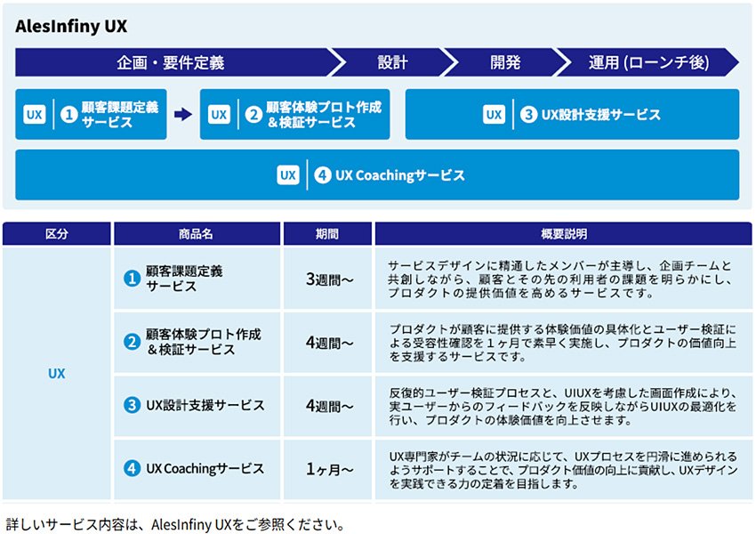This screenshot has height=534, width=756.
Task: Click UX badge in 顧客体験プロト作成 box
Action: click(x=219, y=115)
